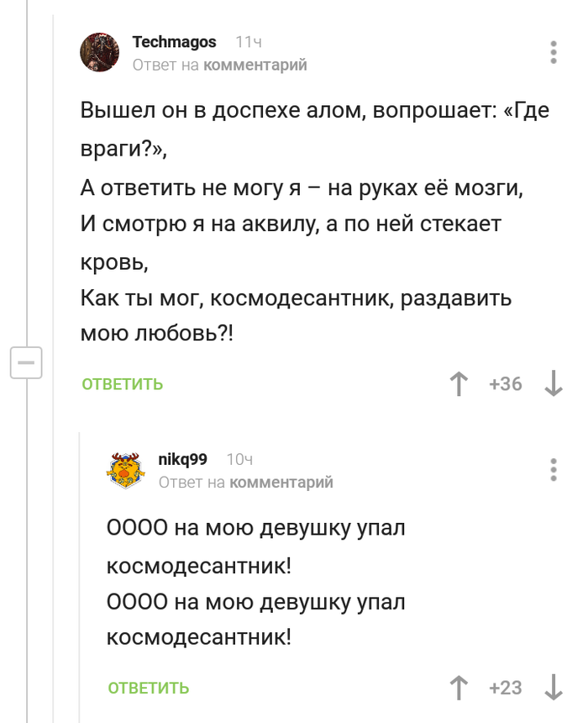Downvote the nikq99 reply
This screenshot has width=588, height=723.
tap(554, 688)
